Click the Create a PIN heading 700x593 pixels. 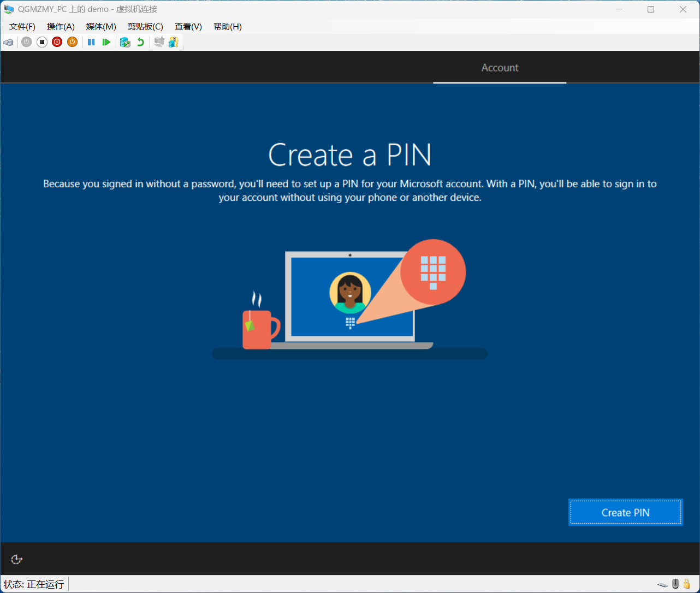pyautogui.click(x=350, y=155)
